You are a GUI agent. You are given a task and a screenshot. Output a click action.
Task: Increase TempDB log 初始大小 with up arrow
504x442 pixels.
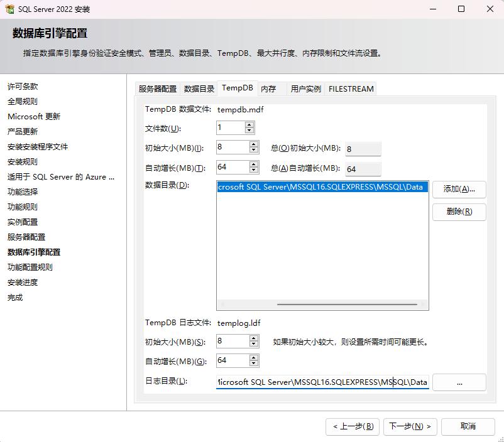pos(254,338)
